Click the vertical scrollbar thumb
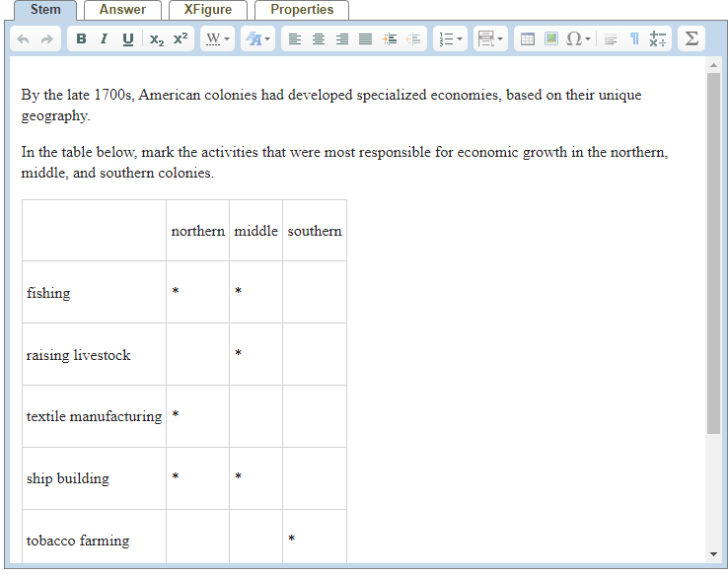This screenshot has height=576, width=728. pyautogui.click(x=713, y=253)
